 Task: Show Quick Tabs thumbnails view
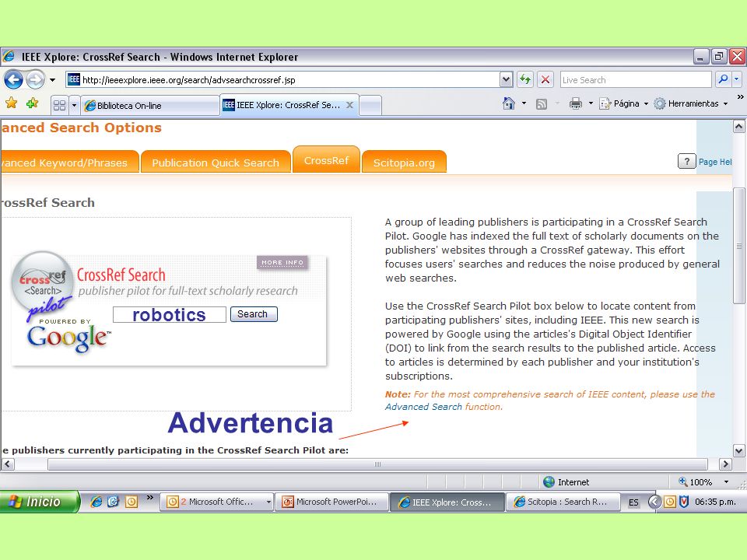(x=60, y=105)
